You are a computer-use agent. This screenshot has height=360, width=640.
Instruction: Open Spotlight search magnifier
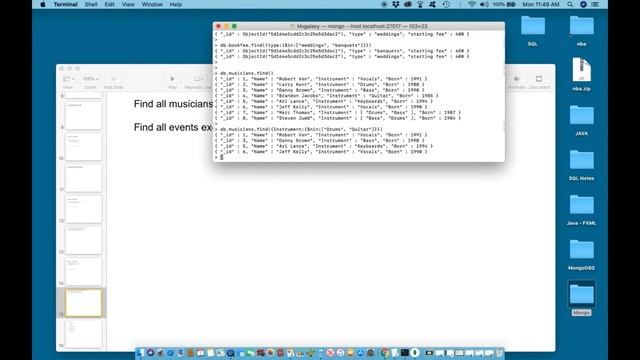pos(570,4)
